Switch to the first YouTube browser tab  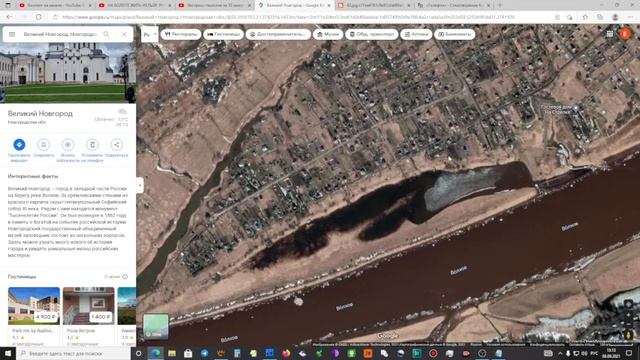click(55, 5)
